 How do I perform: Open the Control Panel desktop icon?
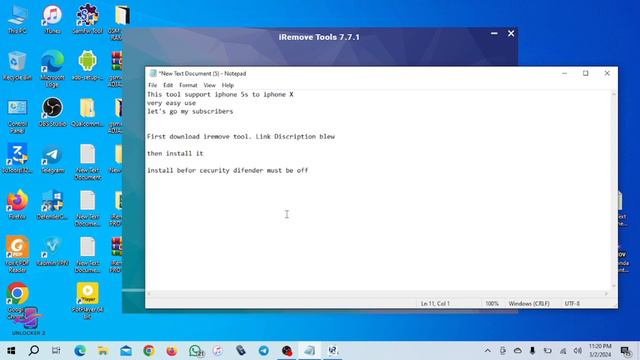[x=17, y=116]
